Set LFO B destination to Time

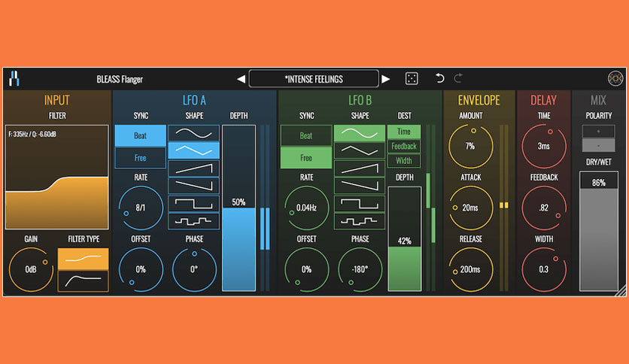click(404, 132)
